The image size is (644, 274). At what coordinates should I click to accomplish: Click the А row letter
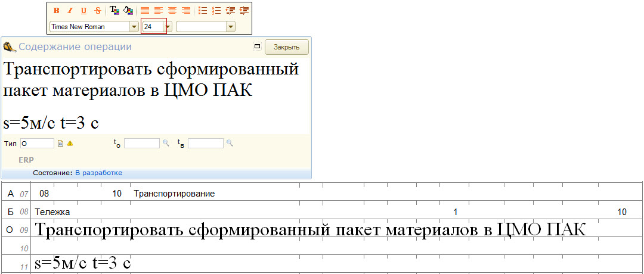[11, 194]
